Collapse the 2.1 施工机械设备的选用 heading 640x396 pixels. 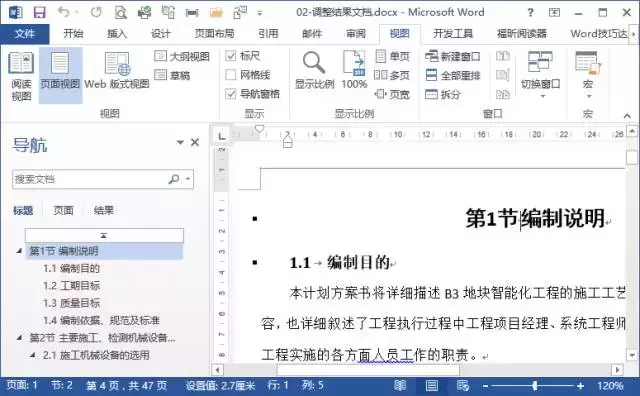[x=33, y=355]
